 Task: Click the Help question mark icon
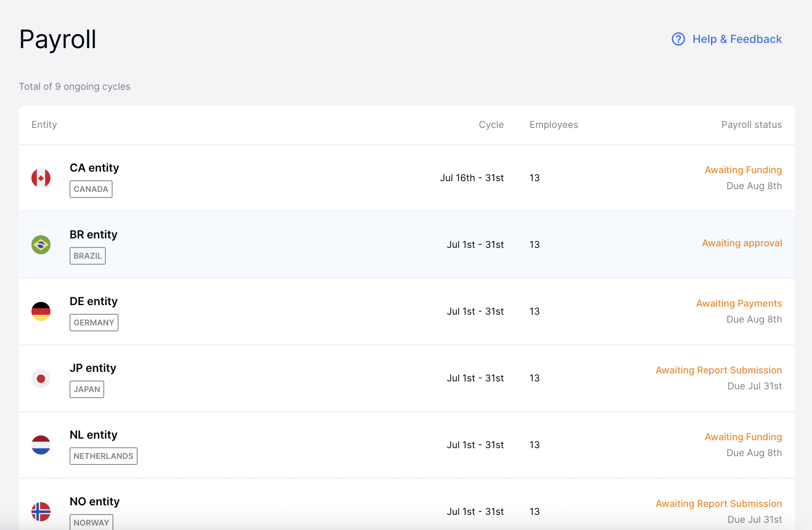pos(678,39)
